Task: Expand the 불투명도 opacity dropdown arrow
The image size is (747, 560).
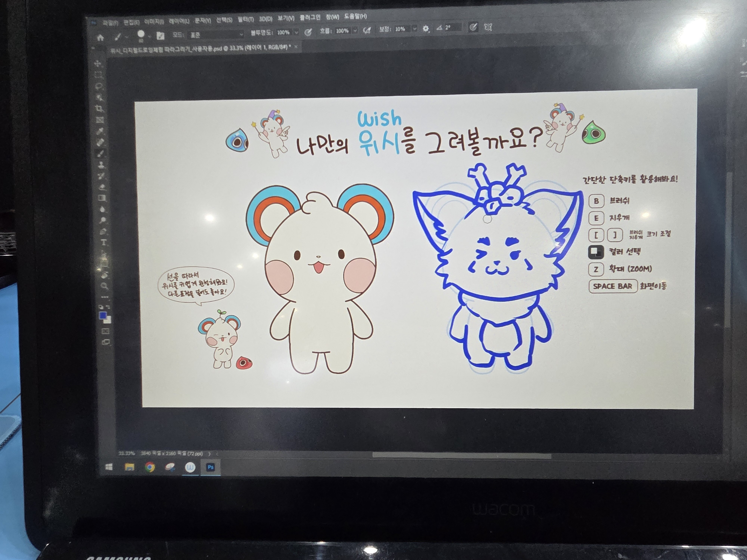Action: tap(297, 32)
